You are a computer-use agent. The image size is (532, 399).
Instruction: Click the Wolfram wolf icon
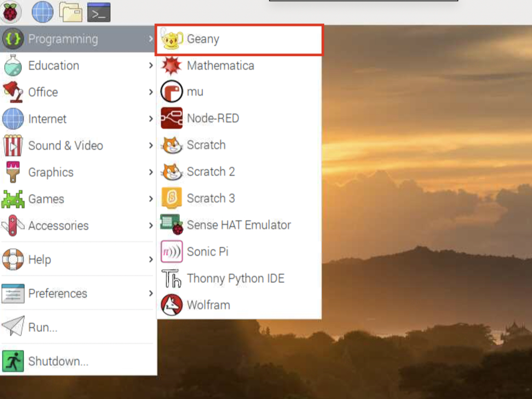(171, 305)
